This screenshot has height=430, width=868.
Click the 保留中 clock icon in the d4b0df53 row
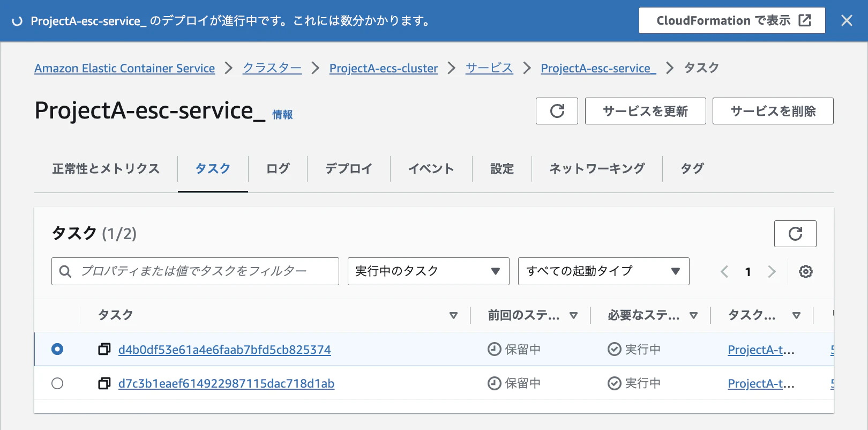[494, 350]
